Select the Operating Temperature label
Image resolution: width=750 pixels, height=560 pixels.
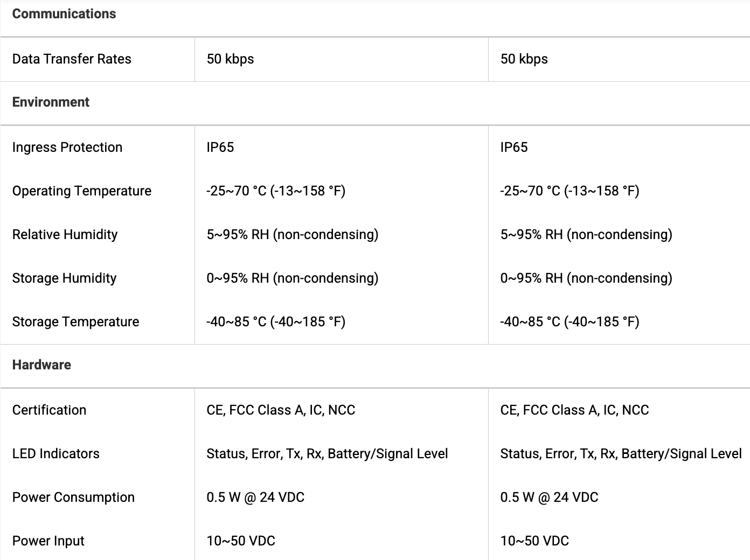click(x=82, y=191)
